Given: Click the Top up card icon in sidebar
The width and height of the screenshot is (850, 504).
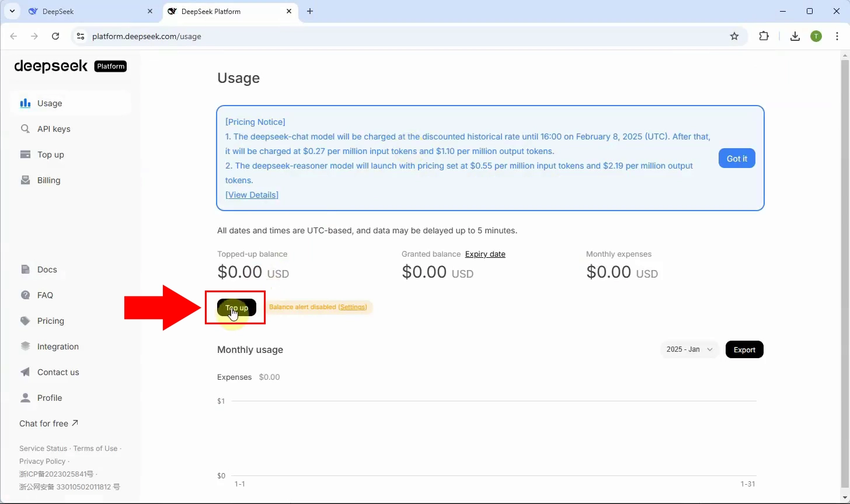Looking at the screenshot, I should [x=25, y=155].
